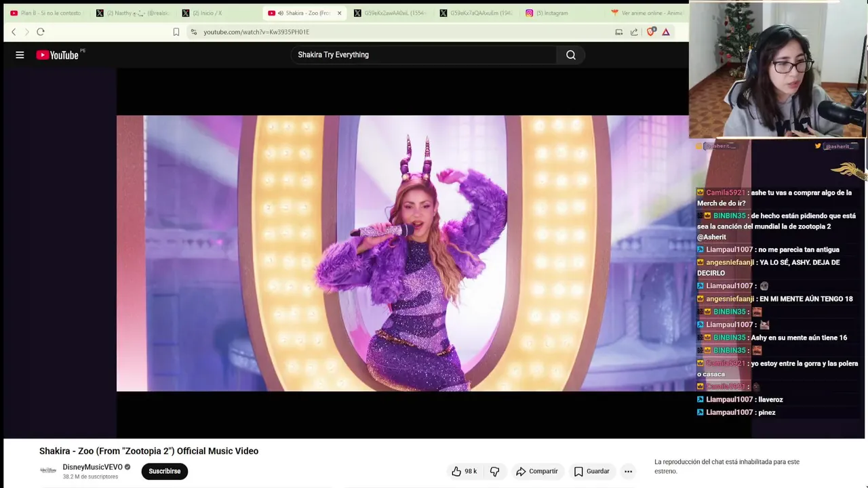This screenshot has height=488, width=868.
Task: Go back with the browser back arrow
Action: (x=14, y=32)
